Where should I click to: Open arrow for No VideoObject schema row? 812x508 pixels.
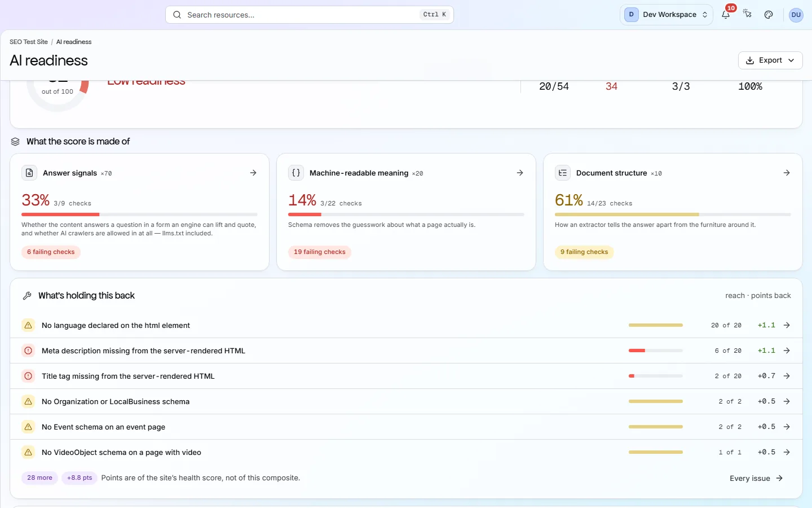click(x=787, y=452)
